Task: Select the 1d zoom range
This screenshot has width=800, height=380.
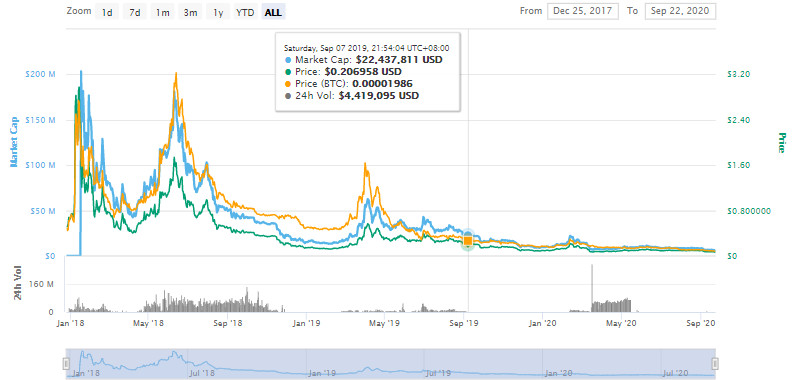Action: (107, 12)
